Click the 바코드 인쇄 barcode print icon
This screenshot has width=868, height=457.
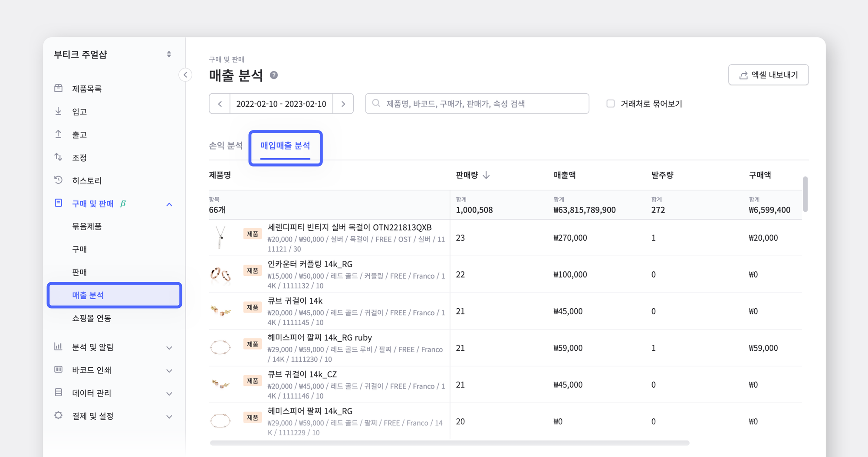(x=59, y=370)
